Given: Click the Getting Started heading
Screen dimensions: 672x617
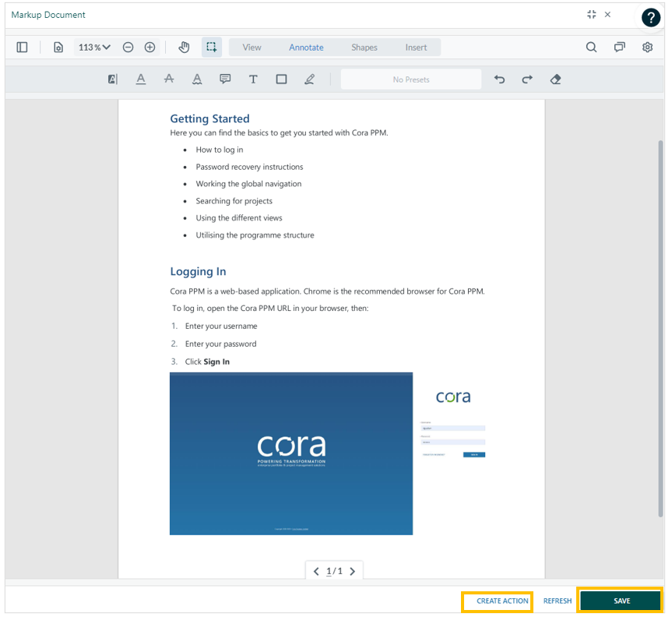Looking at the screenshot, I should click(209, 118).
